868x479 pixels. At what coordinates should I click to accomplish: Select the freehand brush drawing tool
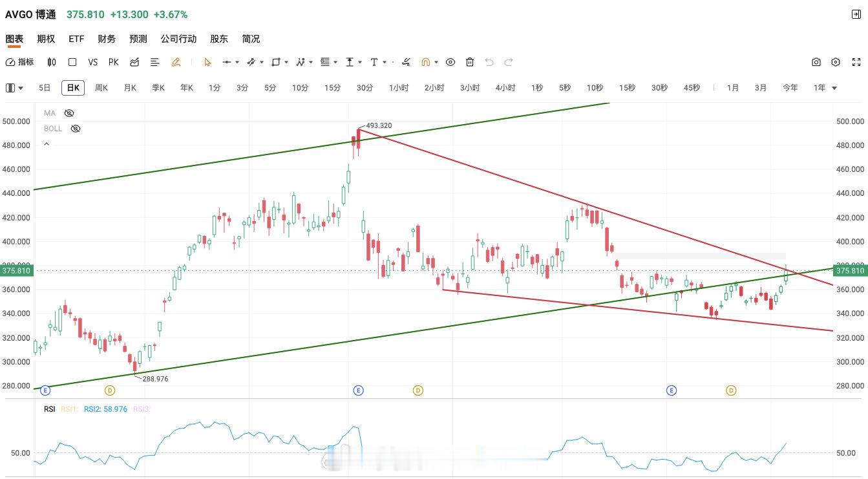click(406, 62)
